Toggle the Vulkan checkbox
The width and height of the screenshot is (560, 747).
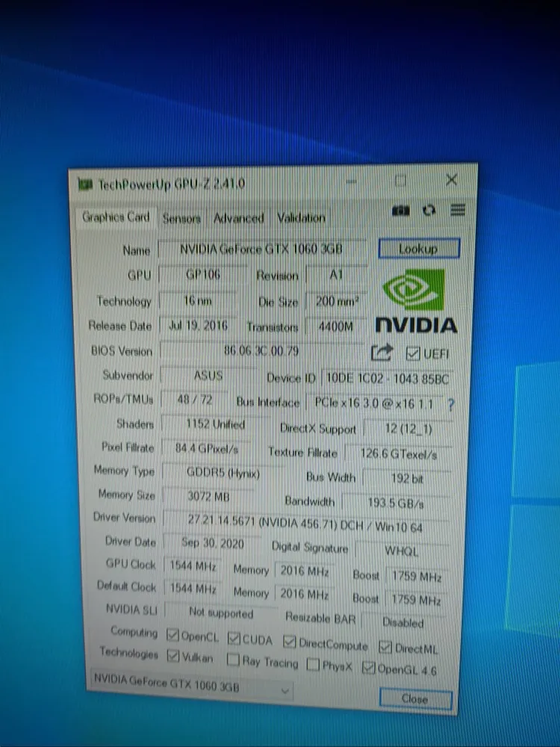click(173, 656)
